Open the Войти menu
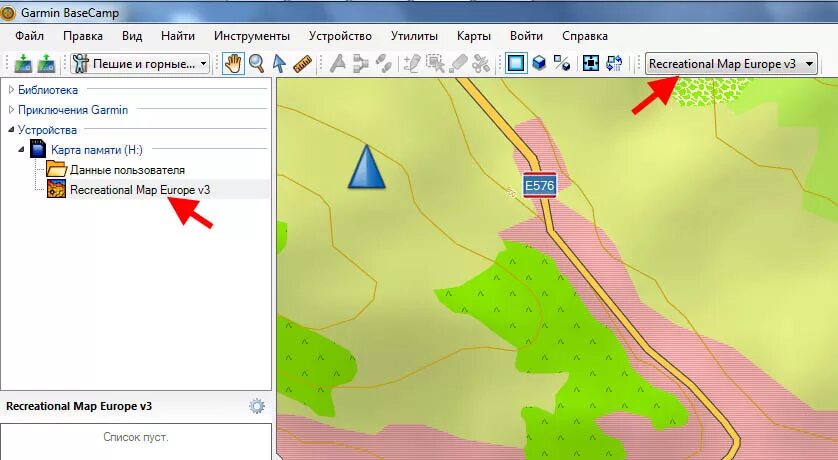Screen dimensions: 838x460 click(526, 36)
